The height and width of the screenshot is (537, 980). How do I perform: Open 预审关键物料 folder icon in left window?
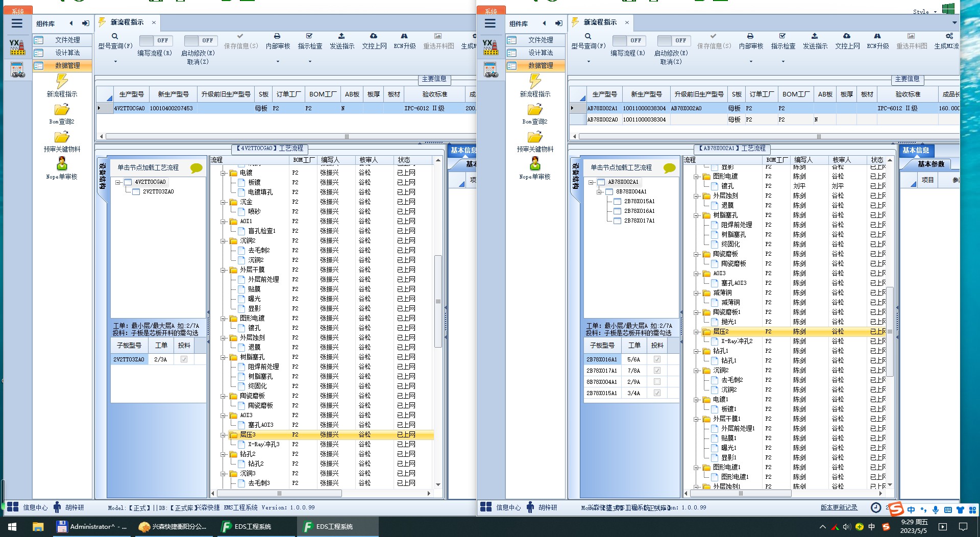point(62,137)
